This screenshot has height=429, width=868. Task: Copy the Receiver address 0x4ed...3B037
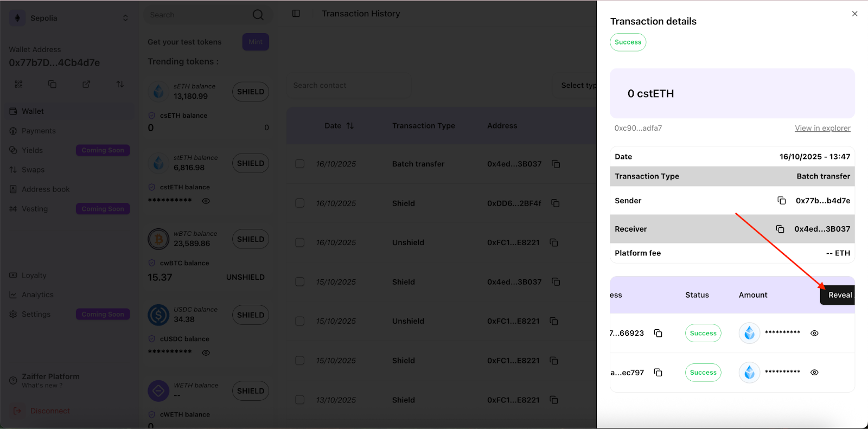point(780,229)
